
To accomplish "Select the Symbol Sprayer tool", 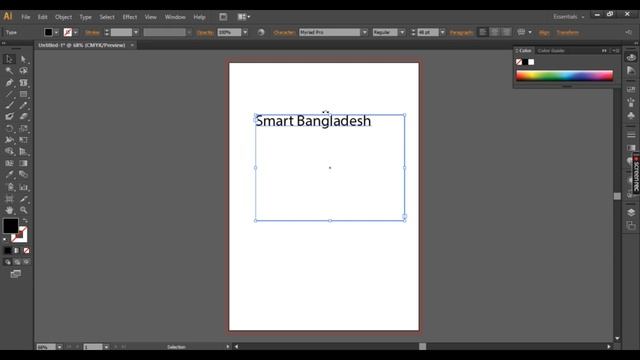I will tap(9, 187).
